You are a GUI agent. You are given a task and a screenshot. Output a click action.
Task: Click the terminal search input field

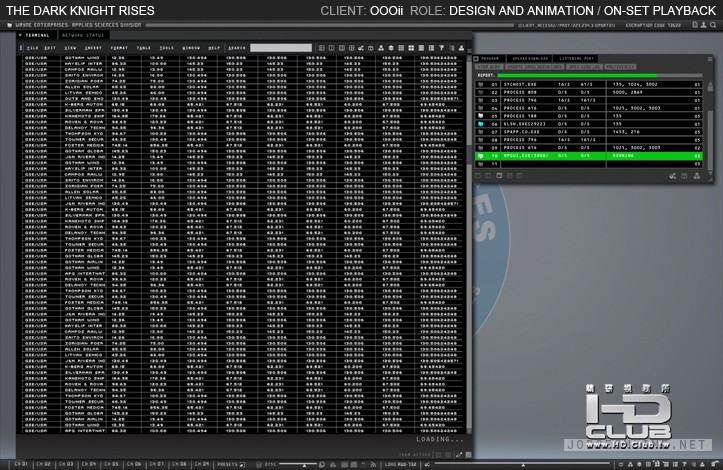(x=281, y=48)
